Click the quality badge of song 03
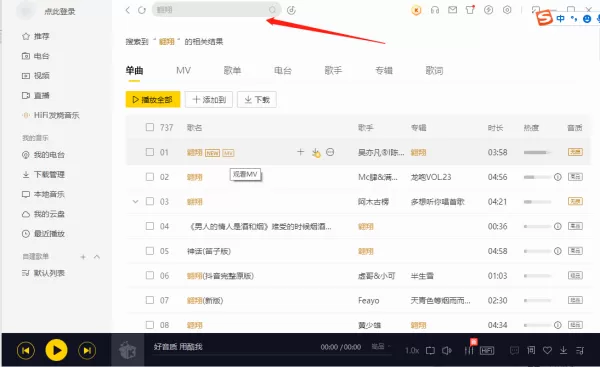The height and width of the screenshot is (367, 600). pos(575,201)
